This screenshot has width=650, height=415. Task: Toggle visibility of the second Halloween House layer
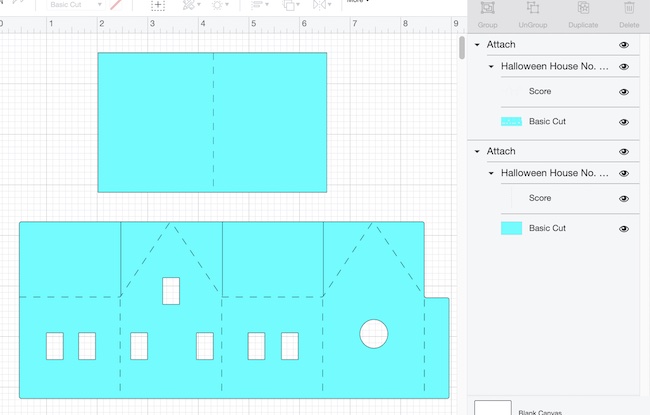coord(623,174)
